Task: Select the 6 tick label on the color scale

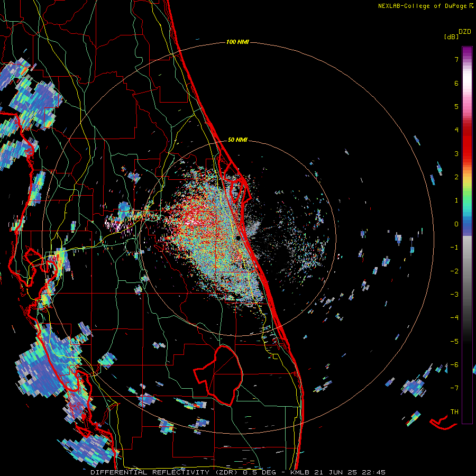Action: pyautogui.click(x=456, y=83)
